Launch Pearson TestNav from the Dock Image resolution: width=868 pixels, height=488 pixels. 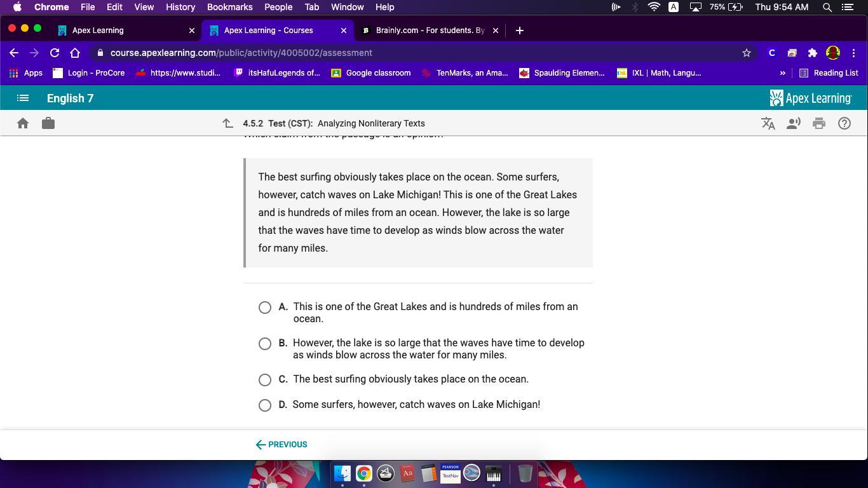tap(450, 473)
